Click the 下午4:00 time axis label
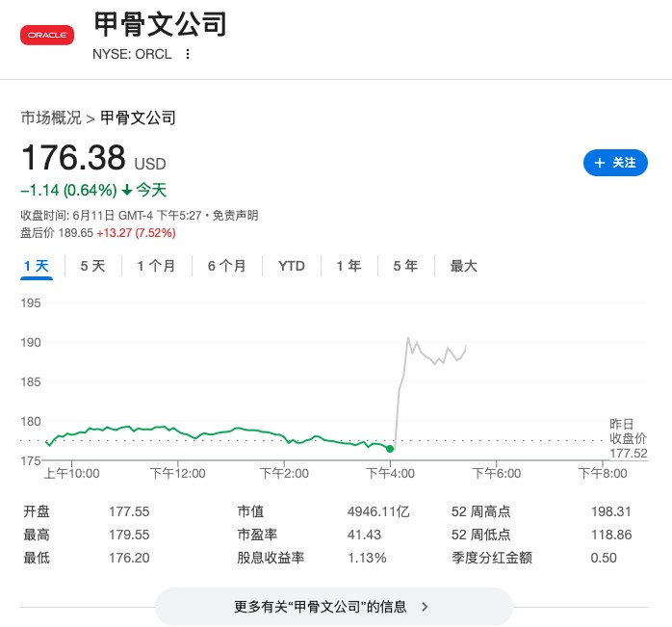This screenshot has width=672, height=627. [390, 474]
